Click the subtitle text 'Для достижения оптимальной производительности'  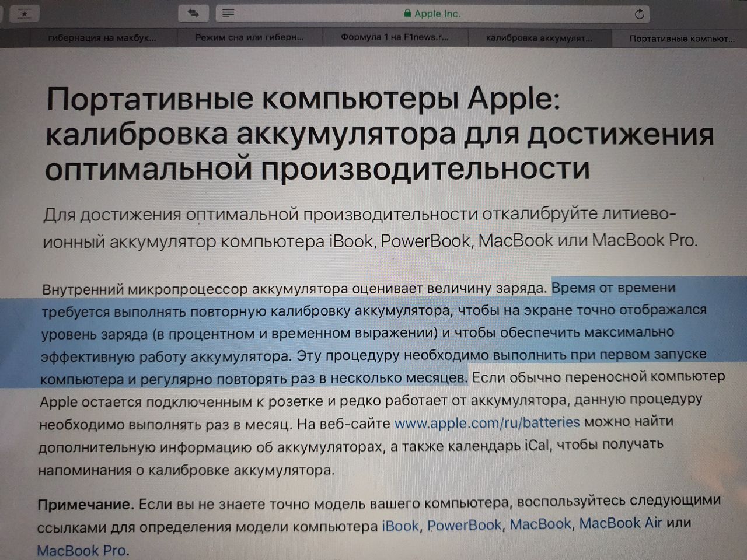coord(260,215)
